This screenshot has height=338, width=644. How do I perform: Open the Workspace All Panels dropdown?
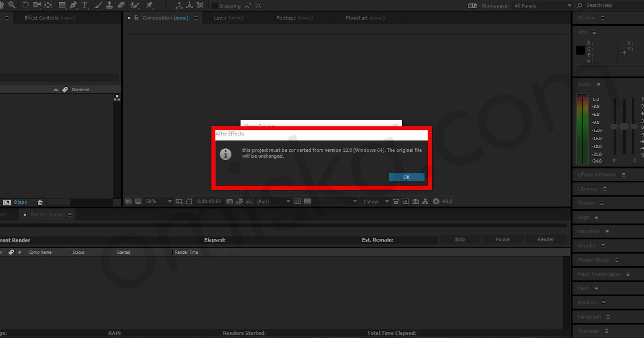[543, 5]
